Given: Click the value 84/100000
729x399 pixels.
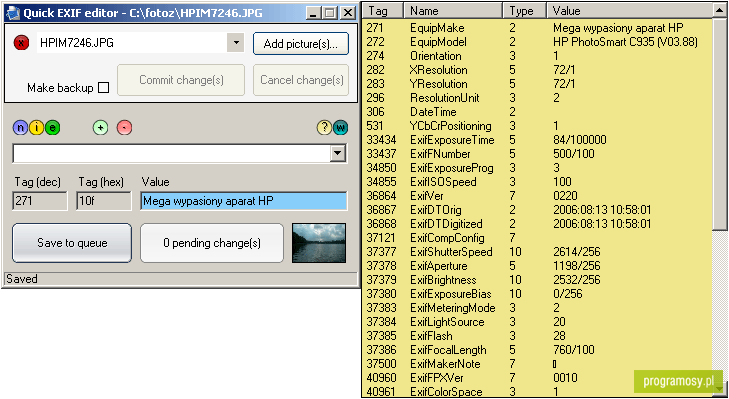Looking at the screenshot, I should [x=580, y=140].
